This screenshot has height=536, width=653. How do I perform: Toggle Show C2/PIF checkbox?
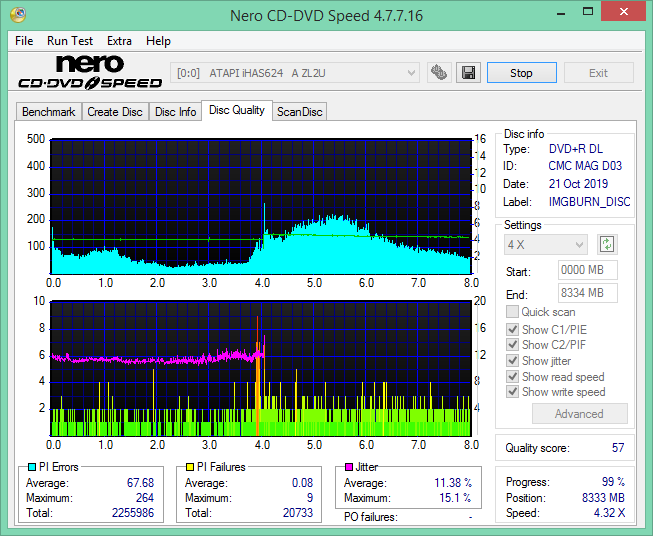coord(512,344)
